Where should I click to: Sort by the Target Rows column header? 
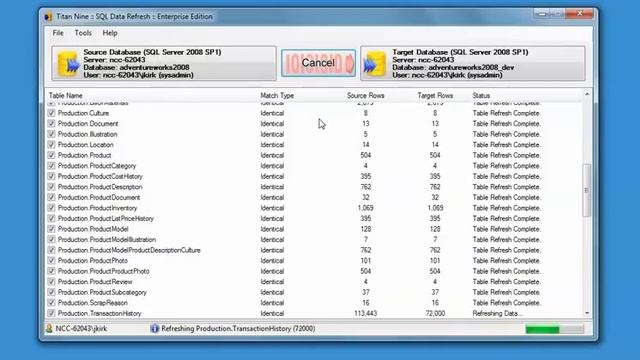pyautogui.click(x=435, y=96)
